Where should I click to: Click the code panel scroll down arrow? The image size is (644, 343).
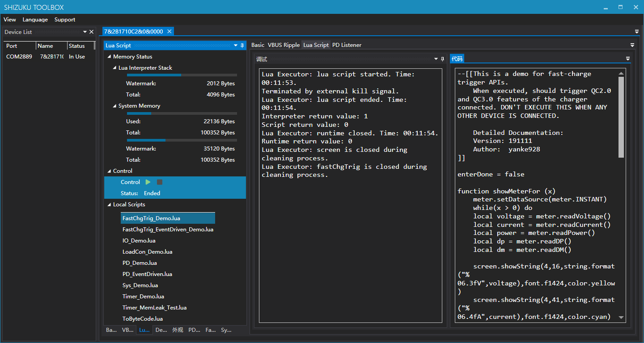click(x=621, y=318)
